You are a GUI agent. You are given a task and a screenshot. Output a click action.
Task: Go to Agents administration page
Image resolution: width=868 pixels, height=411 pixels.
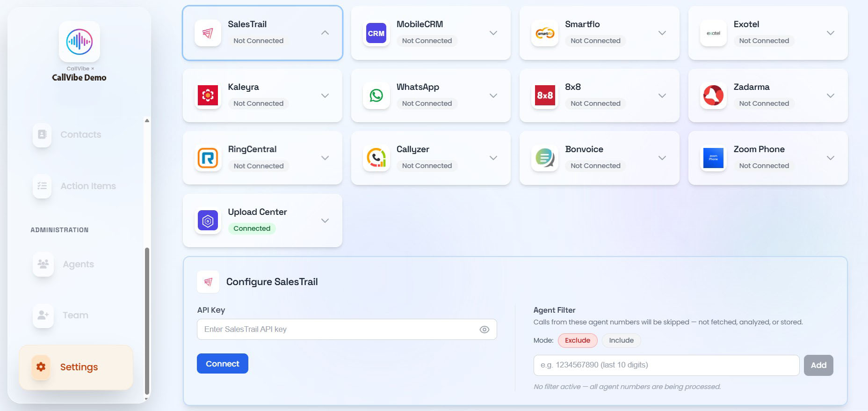tap(76, 264)
